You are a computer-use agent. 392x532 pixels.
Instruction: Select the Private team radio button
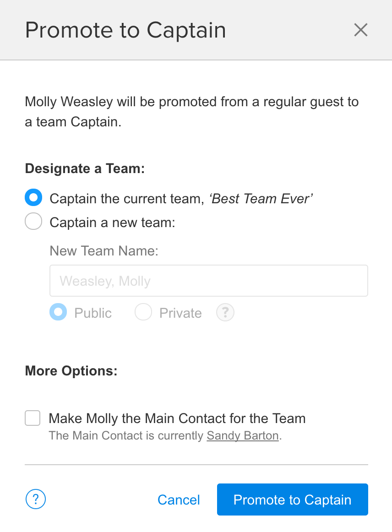143,313
